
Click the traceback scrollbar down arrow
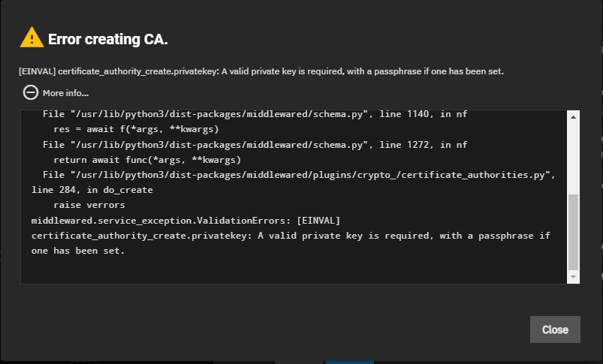pyautogui.click(x=574, y=277)
